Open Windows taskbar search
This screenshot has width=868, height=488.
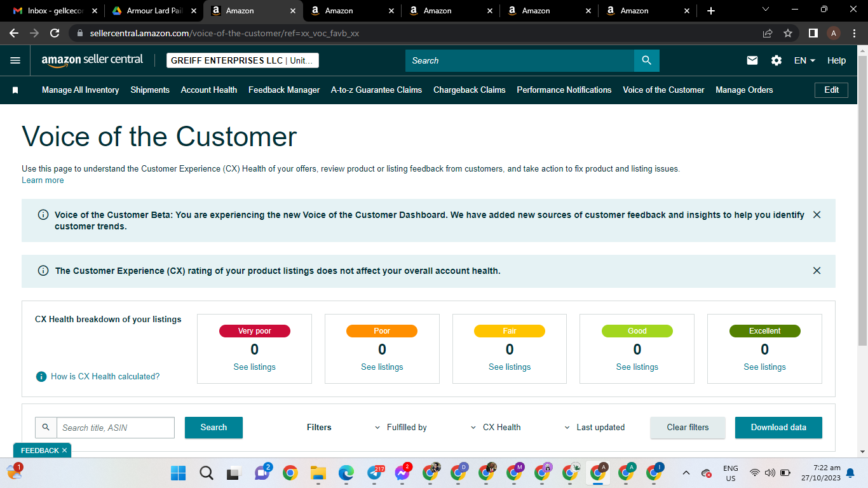pos(207,473)
